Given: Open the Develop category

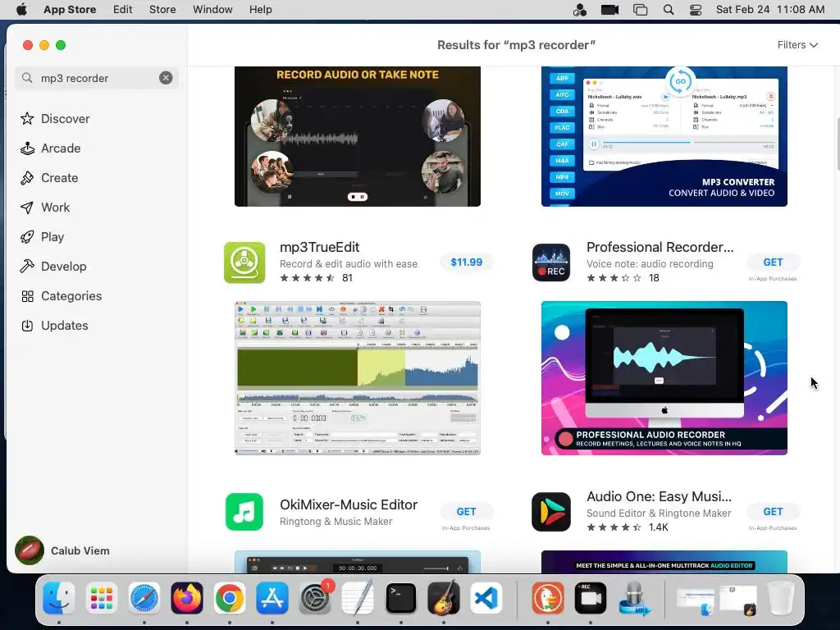Looking at the screenshot, I should tap(53, 266).
